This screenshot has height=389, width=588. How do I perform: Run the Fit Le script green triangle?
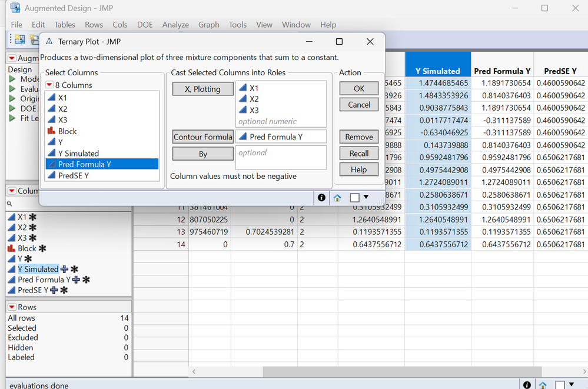tap(12, 118)
